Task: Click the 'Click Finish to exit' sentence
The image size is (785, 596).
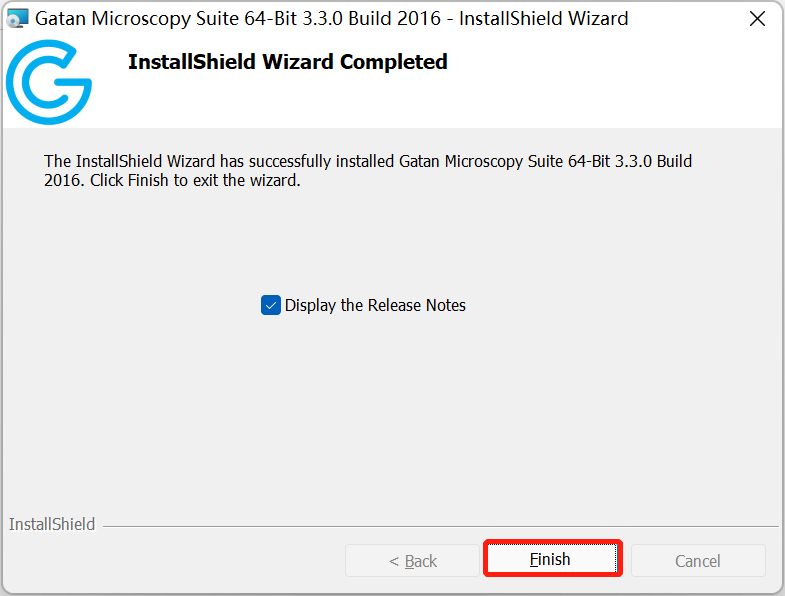Action: (x=195, y=180)
